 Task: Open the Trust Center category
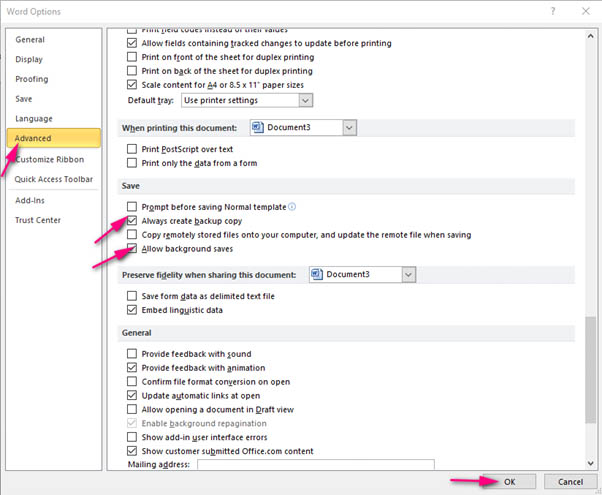[x=53, y=220]
